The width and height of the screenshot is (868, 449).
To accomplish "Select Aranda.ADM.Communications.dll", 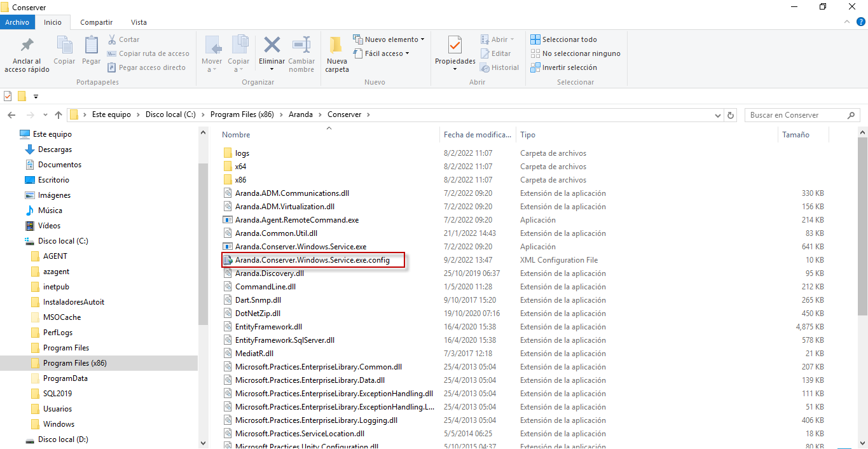I will tap(292, 193).
